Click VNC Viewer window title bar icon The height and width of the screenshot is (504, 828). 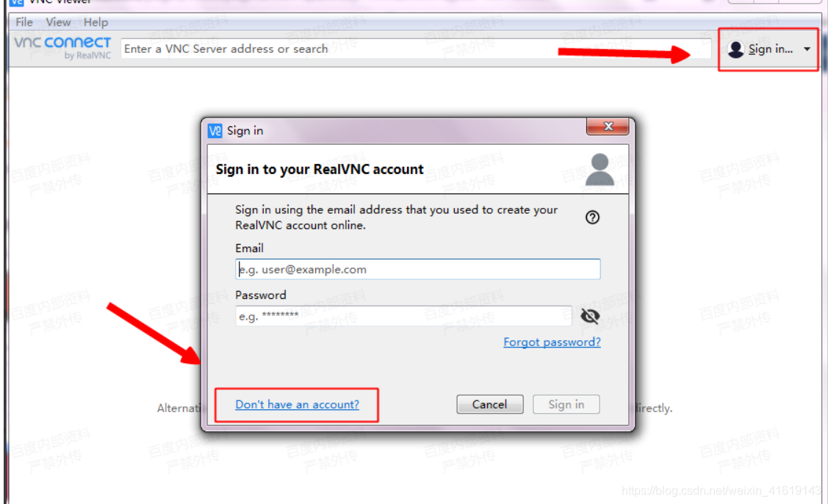pos(17,2)
